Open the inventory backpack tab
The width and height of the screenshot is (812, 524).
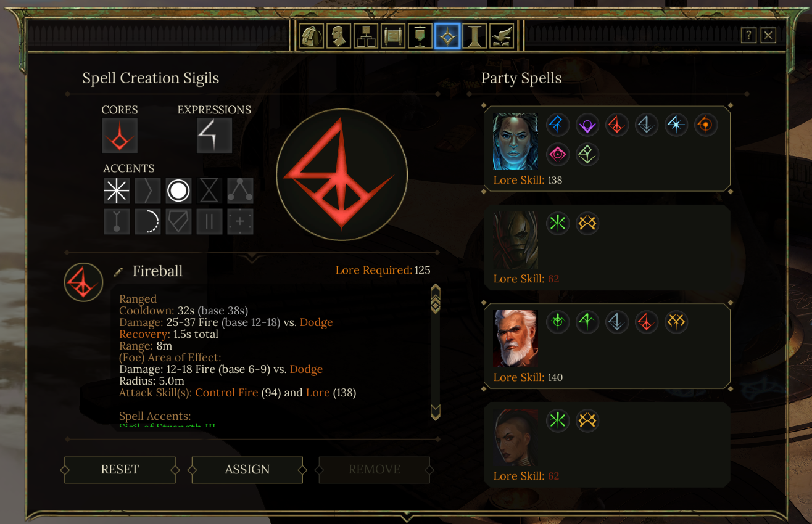click(x=312, y=36)
